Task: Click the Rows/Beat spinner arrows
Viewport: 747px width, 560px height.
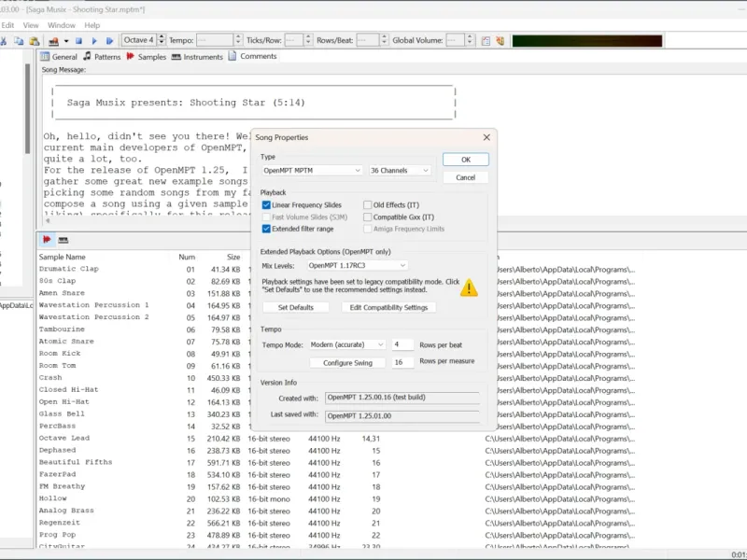Action: [x=384, y=40]
